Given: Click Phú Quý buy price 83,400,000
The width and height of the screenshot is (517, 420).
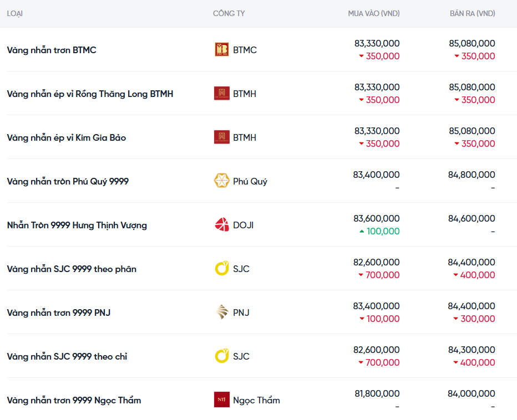Looking at the screenshot, I should (376, 175).
